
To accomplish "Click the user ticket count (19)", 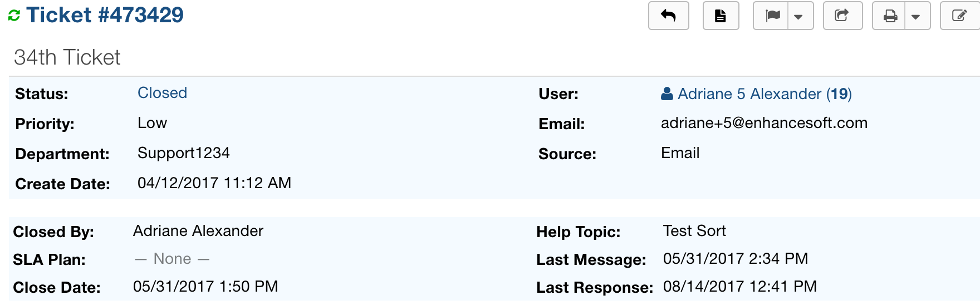I will [839, 94].
